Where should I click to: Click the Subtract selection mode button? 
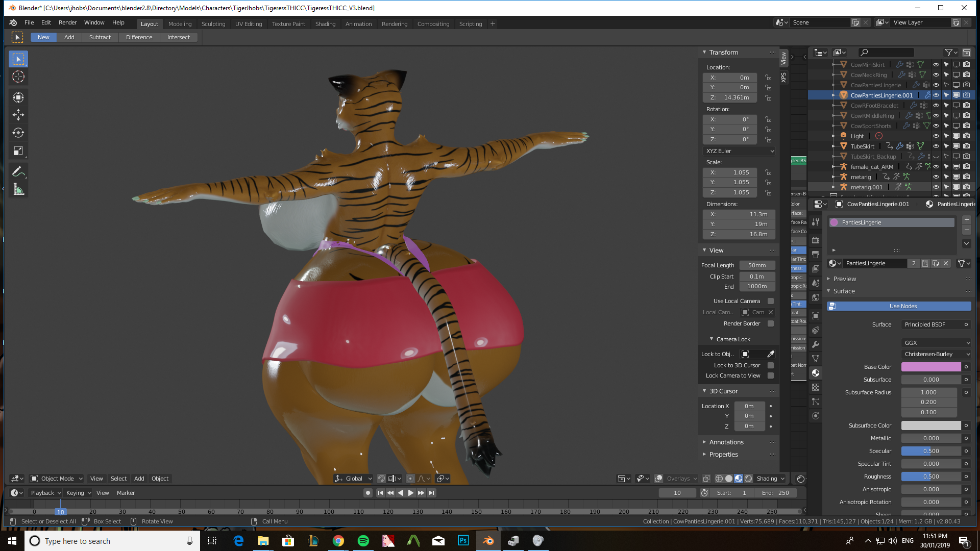click(x=100, y=37)
